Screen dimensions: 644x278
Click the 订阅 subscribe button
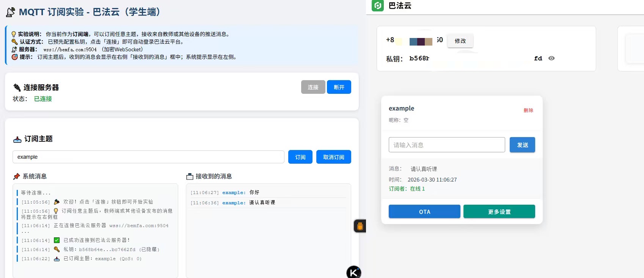300,157
